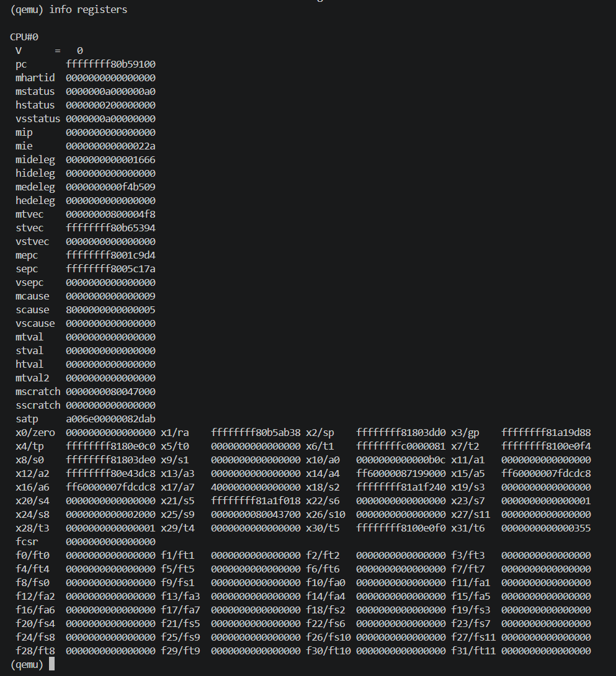The image size is (616, 676).
Task: Click the x2/sp value ffffffff81803dd0
Action: pos(401,432)
